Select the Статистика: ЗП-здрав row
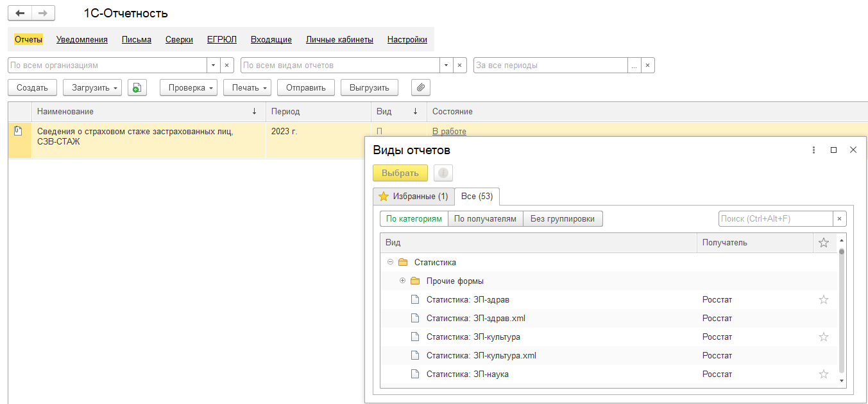The height and width of the screenshot is (404, 868). coord(609,299)
